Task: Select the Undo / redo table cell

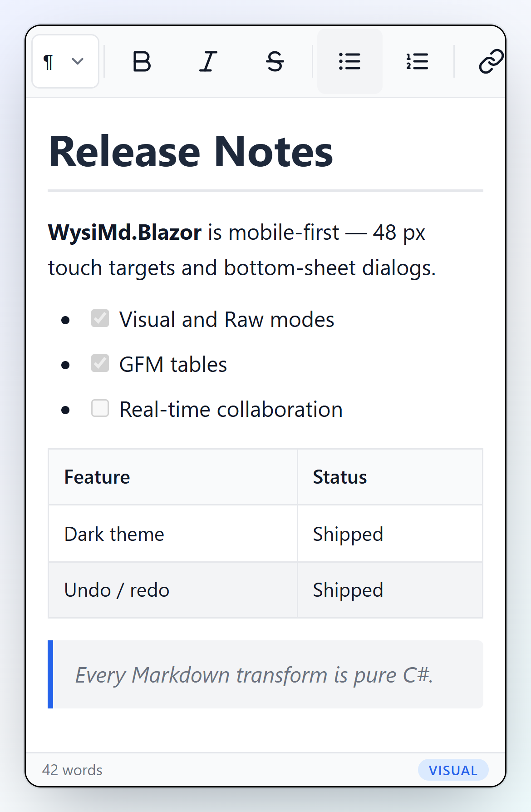Action: point(173,590)
